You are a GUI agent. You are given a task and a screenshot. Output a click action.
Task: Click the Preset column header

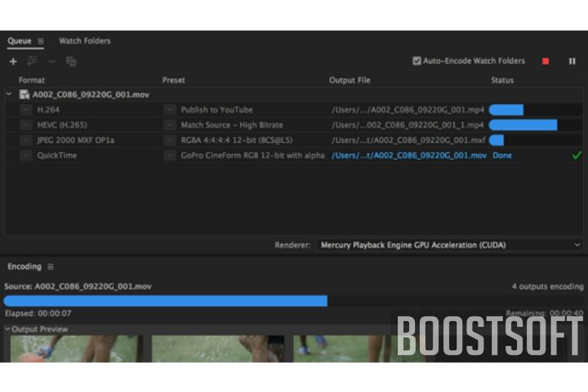pos(174,80)
